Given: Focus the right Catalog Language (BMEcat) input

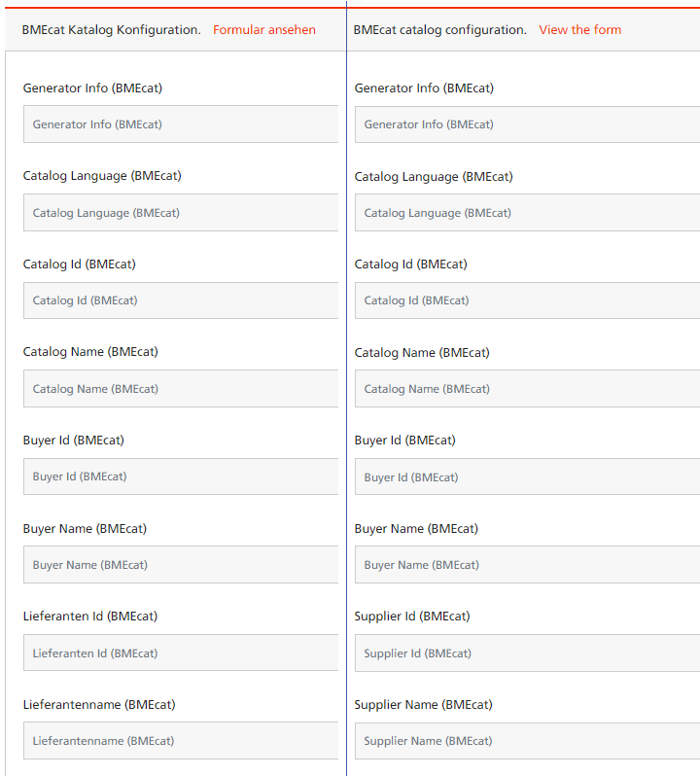Looking at the screenshot, I should 526,213.
